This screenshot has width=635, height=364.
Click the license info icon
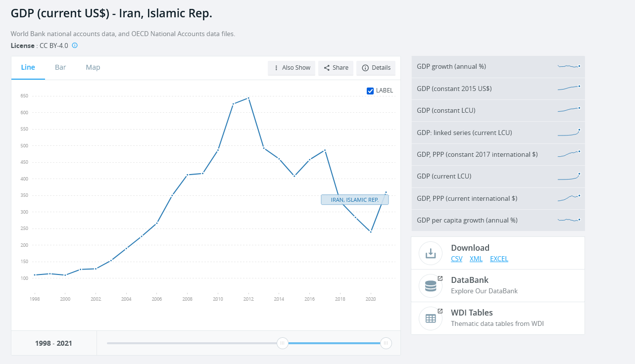[75, 45]
